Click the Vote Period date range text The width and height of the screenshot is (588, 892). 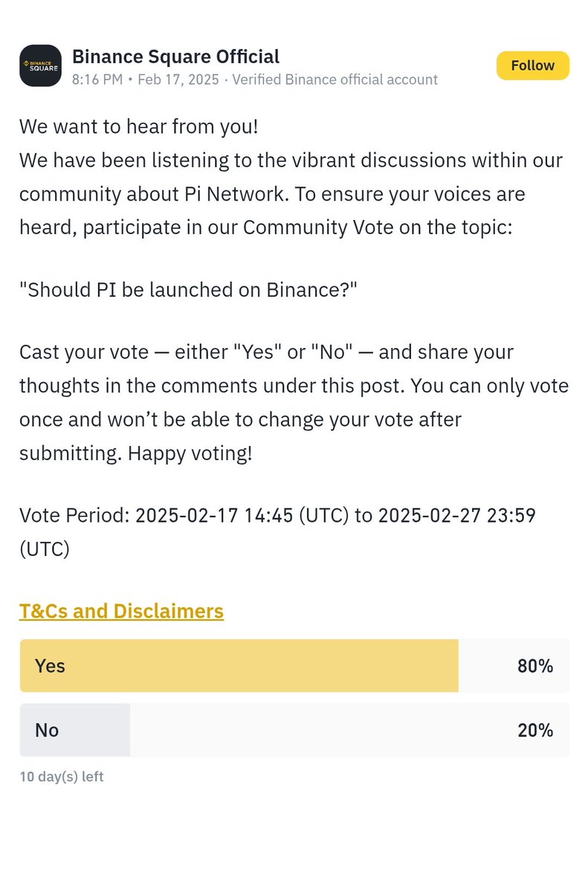coord(278,531)
